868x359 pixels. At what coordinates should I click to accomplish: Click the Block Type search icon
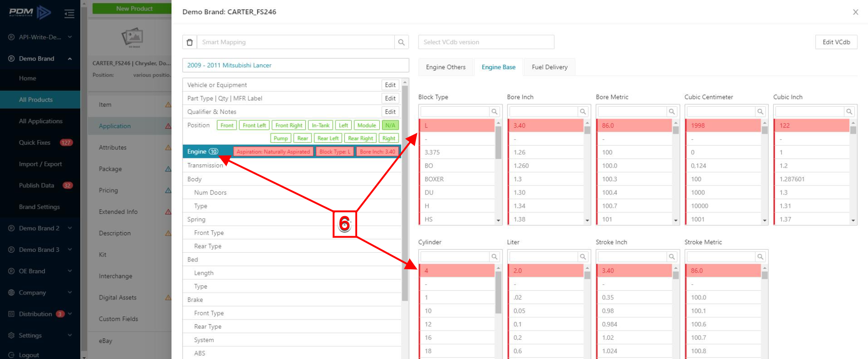point(494,112)
